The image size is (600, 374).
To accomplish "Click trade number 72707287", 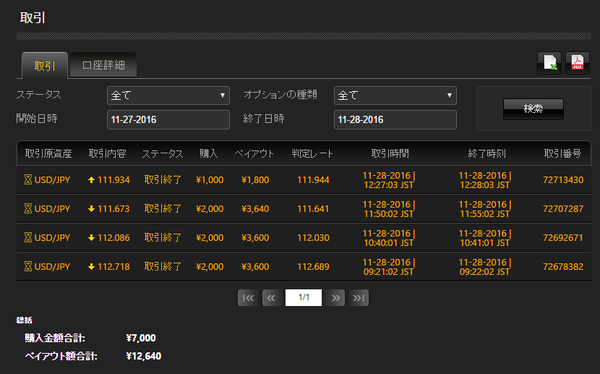I will point(563,209).
